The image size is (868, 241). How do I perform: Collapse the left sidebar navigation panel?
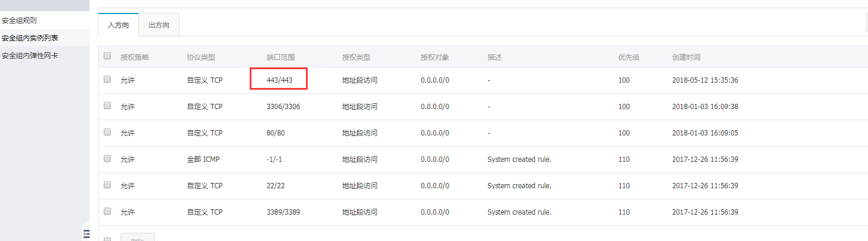coord(87,233)
